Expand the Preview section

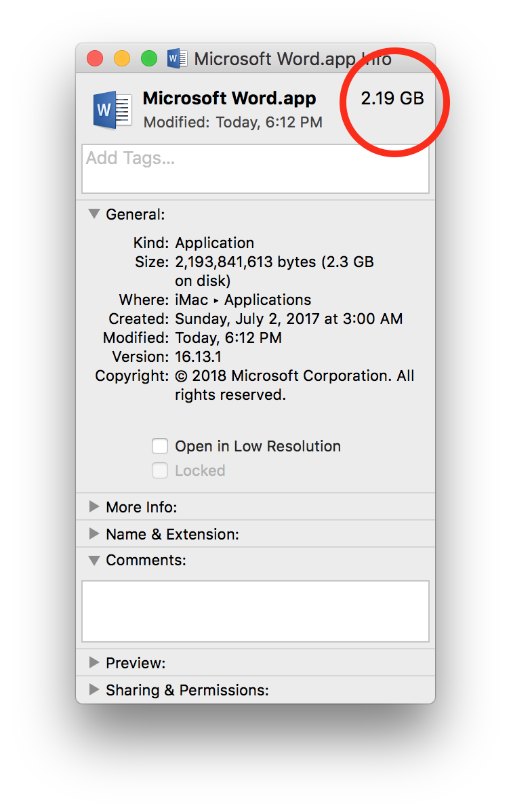point(94,662)
